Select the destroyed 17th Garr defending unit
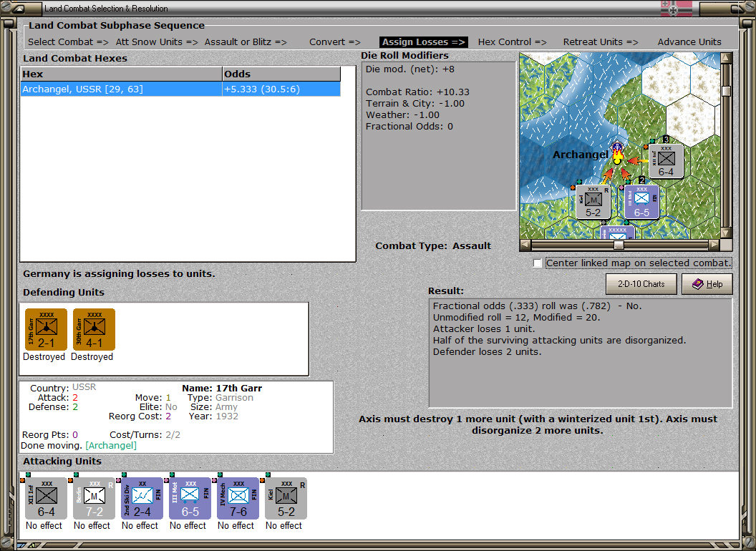 coord(44,329)
